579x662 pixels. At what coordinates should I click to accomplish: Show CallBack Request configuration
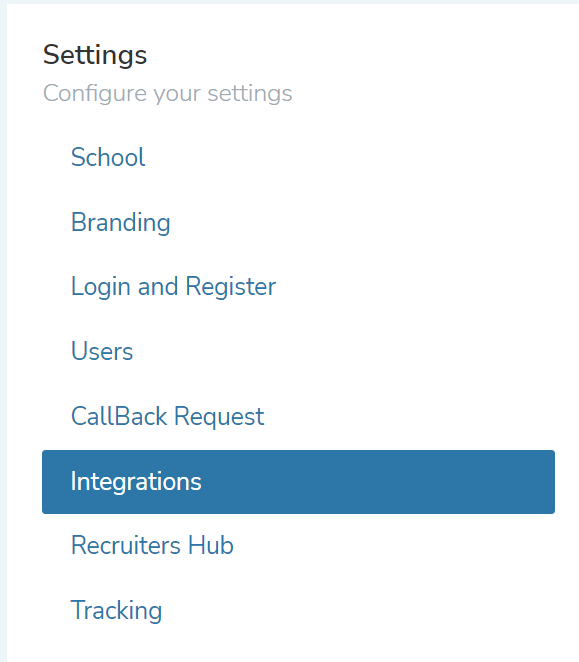(x=298, y=416)
